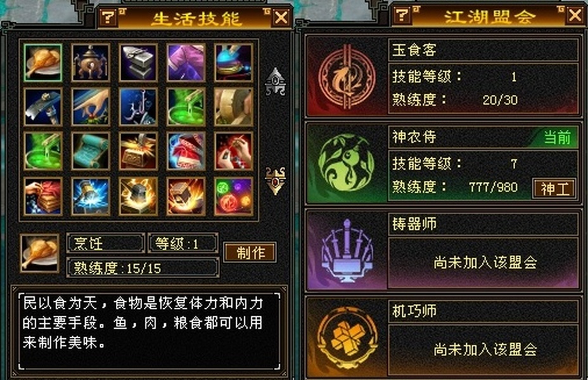Page up the skill list arrow
Image resolution: width=588 pixels, height=380 pixels.
(276, 81)
